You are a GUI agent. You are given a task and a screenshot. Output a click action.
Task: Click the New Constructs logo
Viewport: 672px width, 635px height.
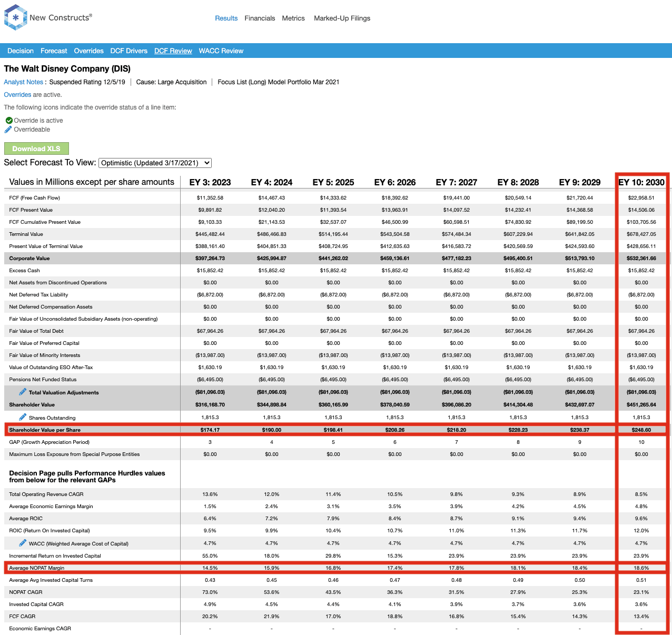pyautogui.click(x=48, y=17)
